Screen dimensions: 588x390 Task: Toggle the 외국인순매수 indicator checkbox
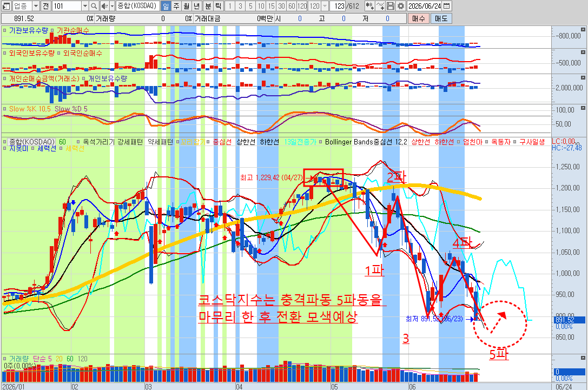[x=59, y=53]
